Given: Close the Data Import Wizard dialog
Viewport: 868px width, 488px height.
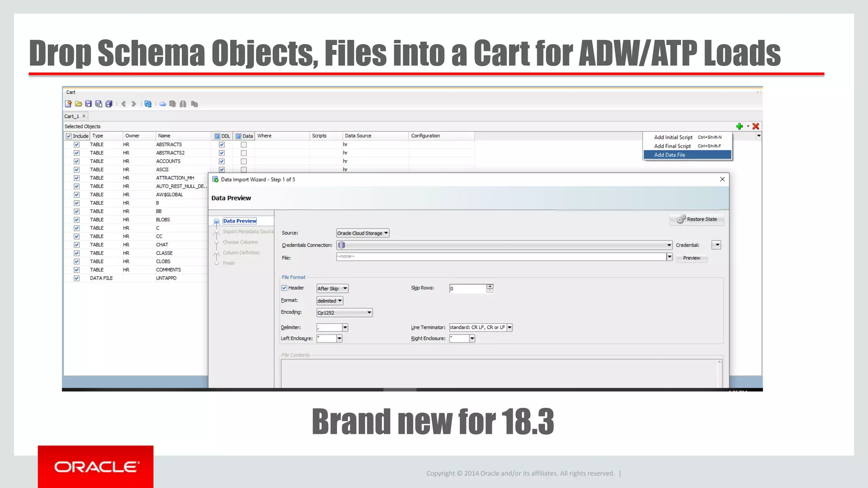Looking at the screenshot, I should [x=723, y=179].
